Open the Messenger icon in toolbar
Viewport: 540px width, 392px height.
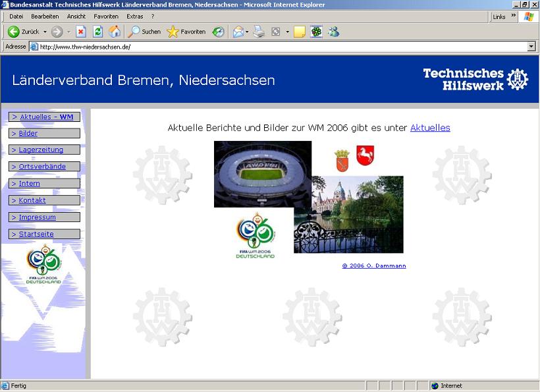click(334, 32)
